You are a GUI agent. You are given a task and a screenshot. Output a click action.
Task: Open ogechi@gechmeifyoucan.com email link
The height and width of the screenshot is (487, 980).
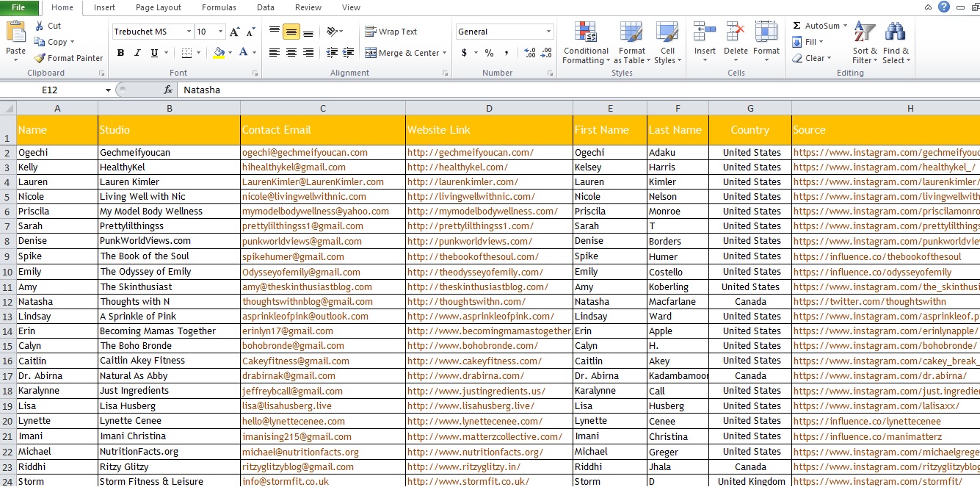(305, 152)
